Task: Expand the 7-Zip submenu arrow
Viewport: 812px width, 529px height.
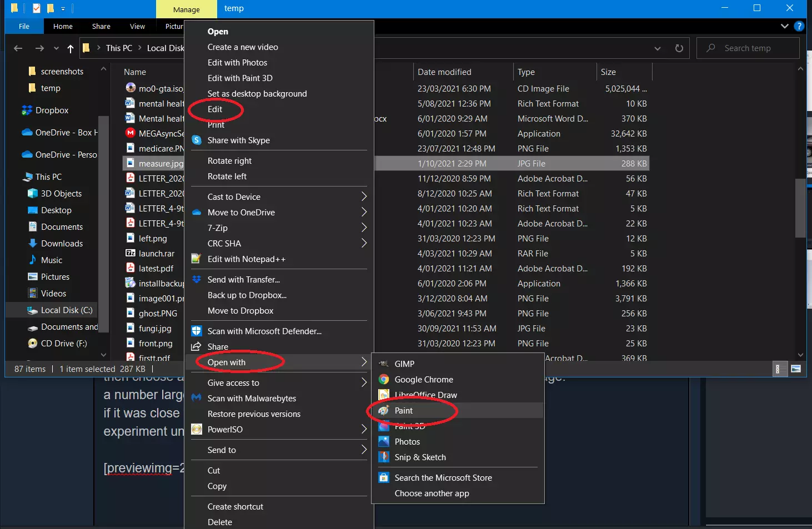Action: point(364,228)
